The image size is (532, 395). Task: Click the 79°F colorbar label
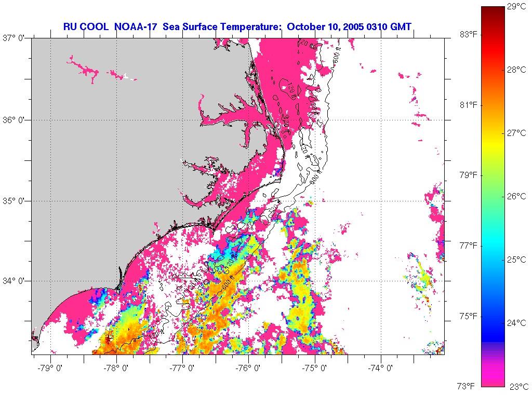[x=469, y=175]
